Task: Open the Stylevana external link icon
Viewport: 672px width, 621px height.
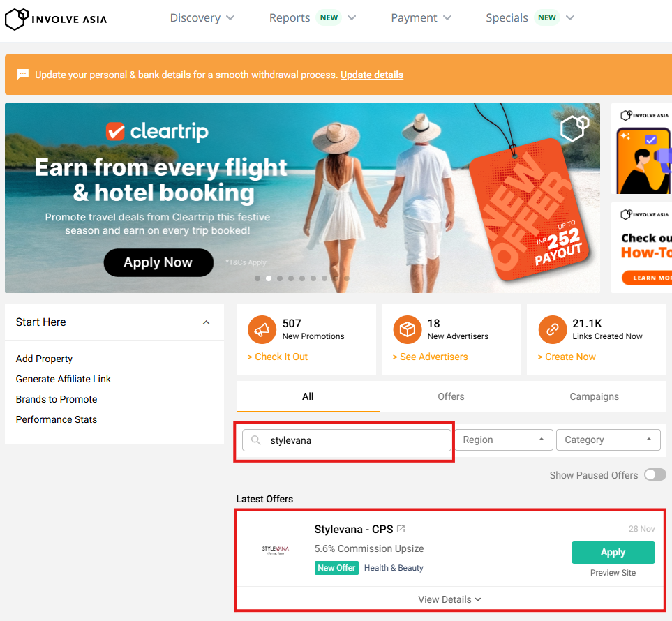Action: point(401,529)
